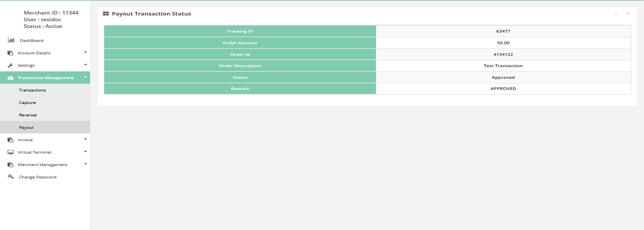Click the Change Password key icon
Image resolution: width=644 pixels, height=230 pixels.
11,177
